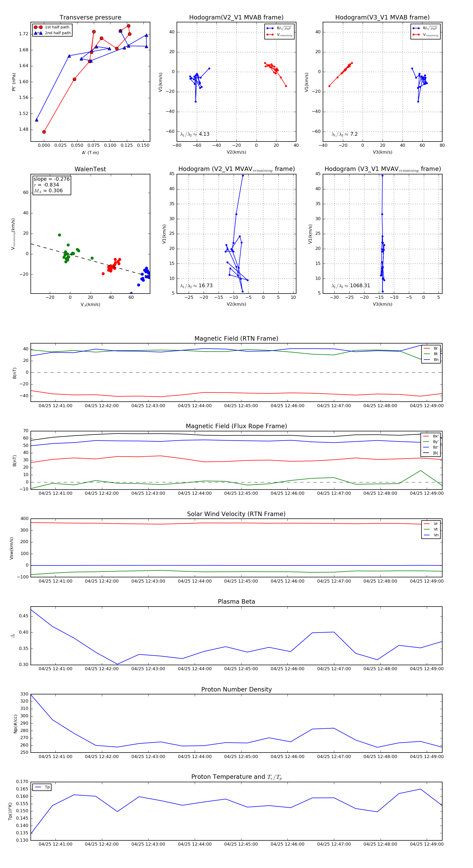Select the "Bz'" legend entry

click(431, 447)
